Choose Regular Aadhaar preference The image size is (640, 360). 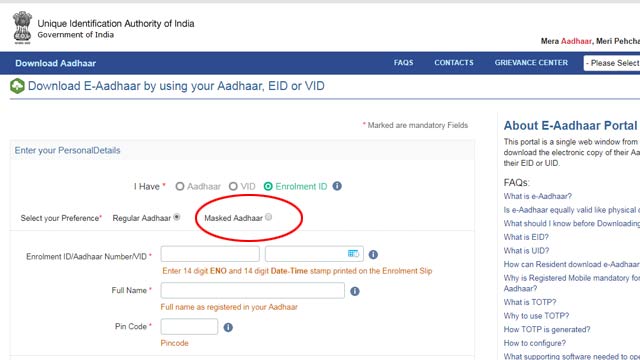[177, 217]
